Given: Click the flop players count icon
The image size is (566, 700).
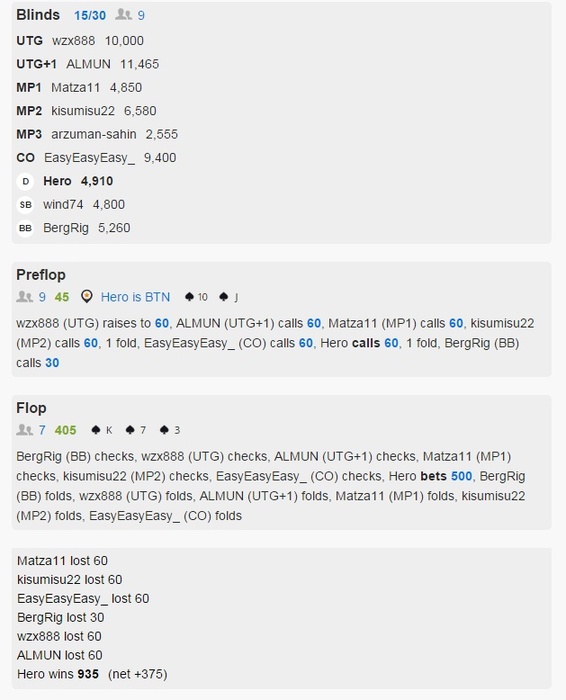Looking at the screenshot, I should [25, 430].
